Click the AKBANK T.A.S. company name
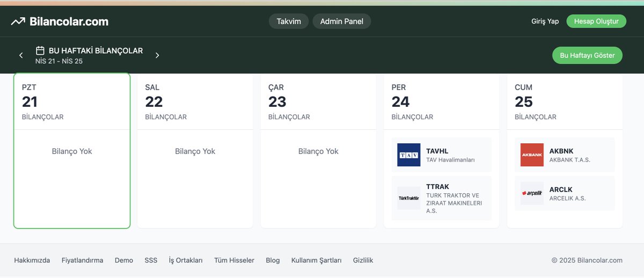 570,160
